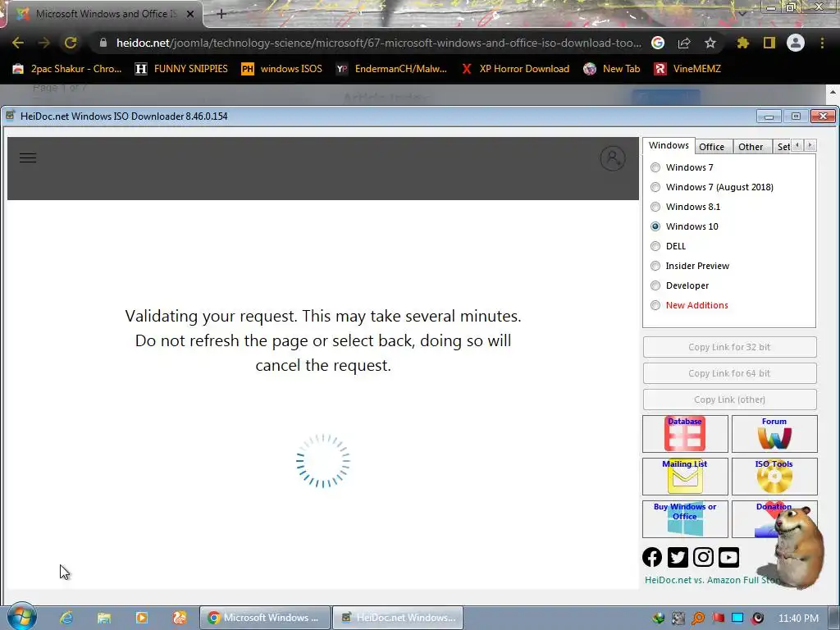
Task: Switch to the partially shown Settings tab
Action: coord(782,147)
